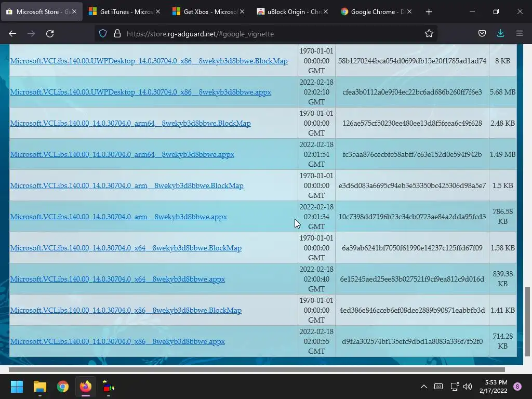The height and width of the screenshot is (399, 532).
Task: Switch to the Get iTunes tab
Action: [x=125, y=11]
